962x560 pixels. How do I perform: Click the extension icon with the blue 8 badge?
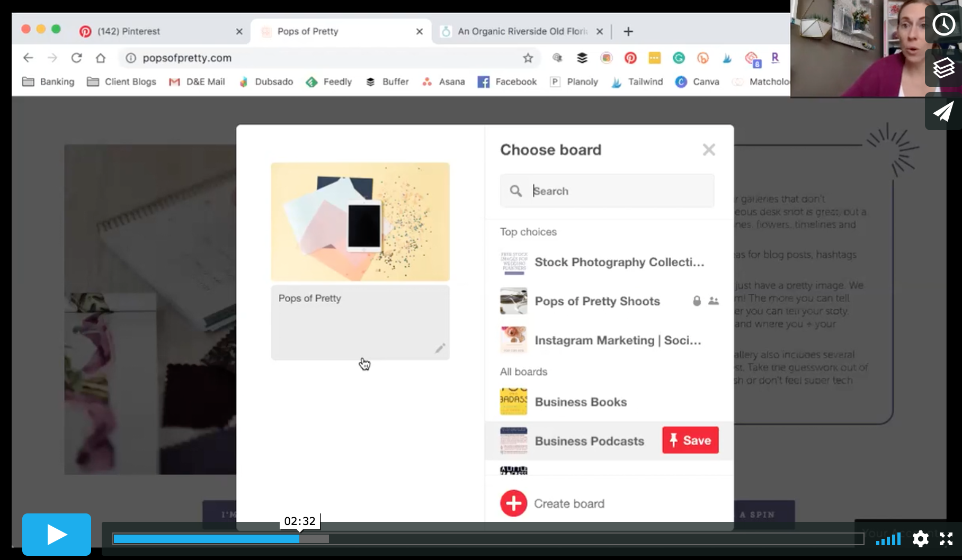753,59
